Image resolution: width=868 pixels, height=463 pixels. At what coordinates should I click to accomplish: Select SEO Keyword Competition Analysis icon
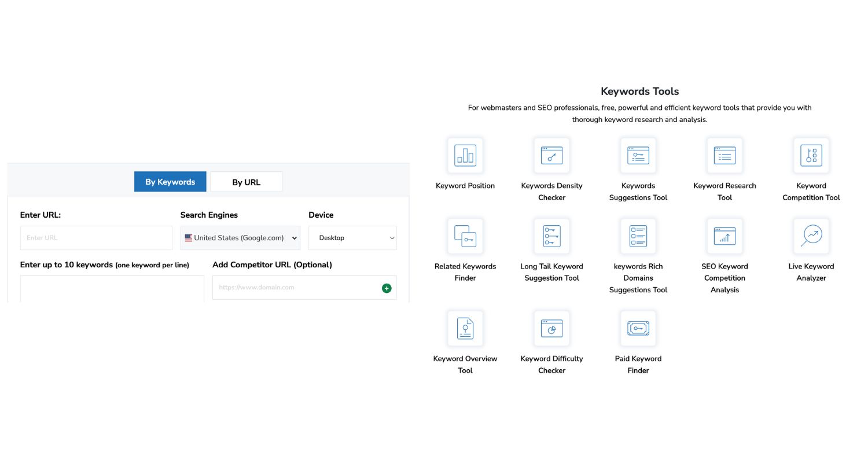pos(724,236)
